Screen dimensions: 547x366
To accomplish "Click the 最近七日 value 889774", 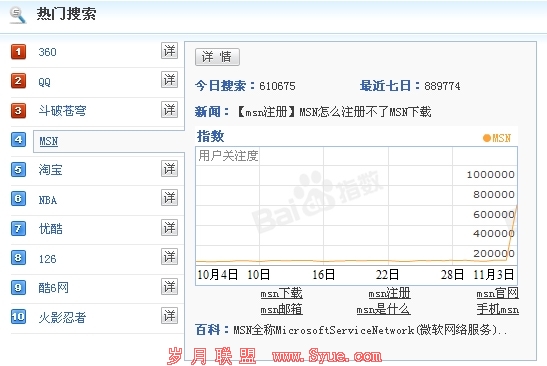I will coord(442,86).
